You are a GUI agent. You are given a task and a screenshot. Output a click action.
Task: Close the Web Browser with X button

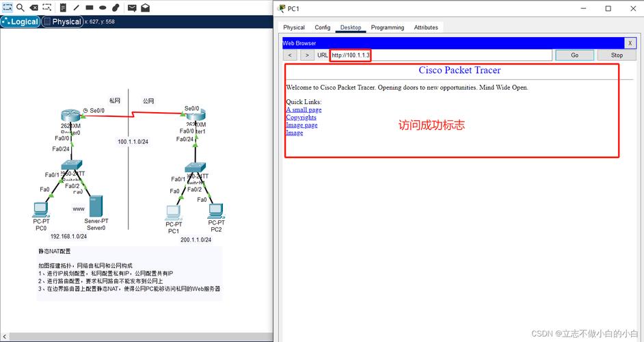point(630,42)
